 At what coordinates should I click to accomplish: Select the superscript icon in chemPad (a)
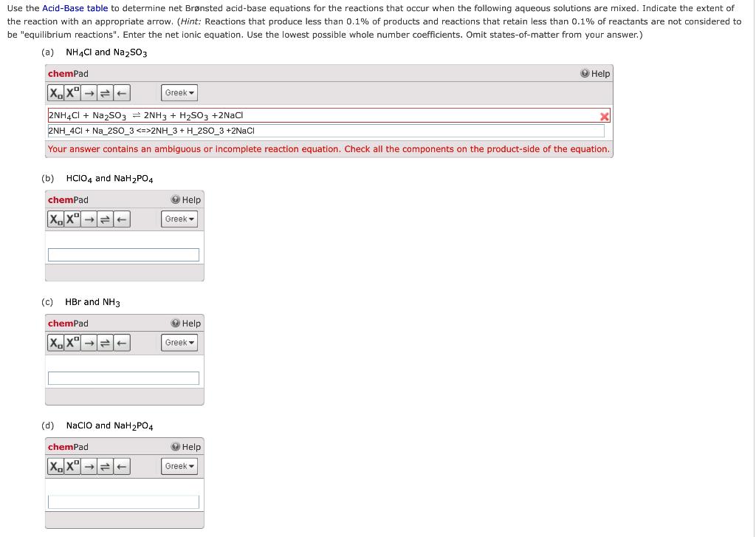click(72, 92)
